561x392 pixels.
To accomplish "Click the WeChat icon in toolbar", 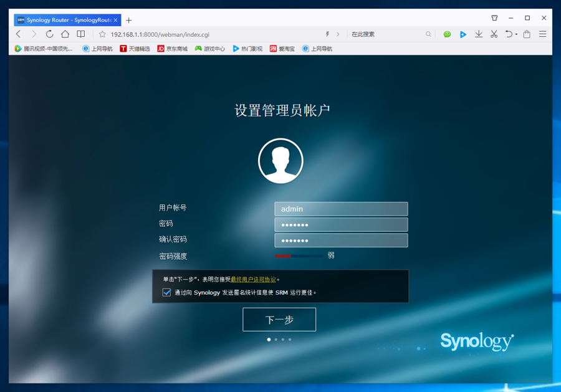I will point(447,34).
